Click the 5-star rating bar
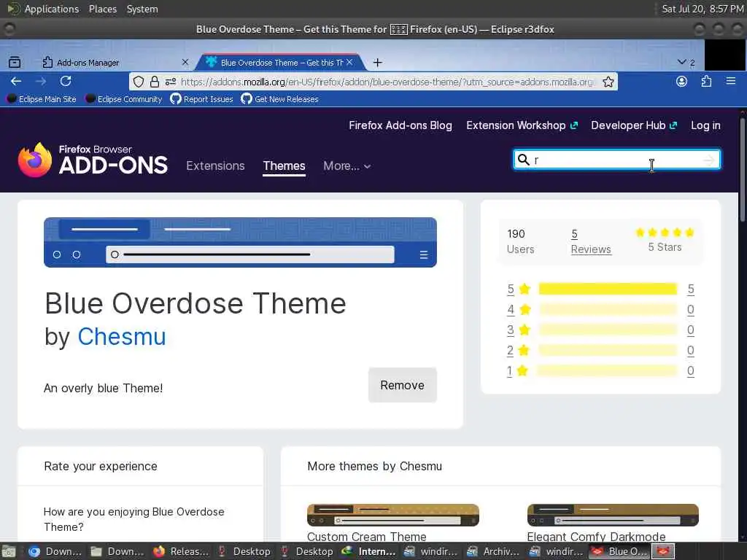747x560 pixels. pos(608,289)
